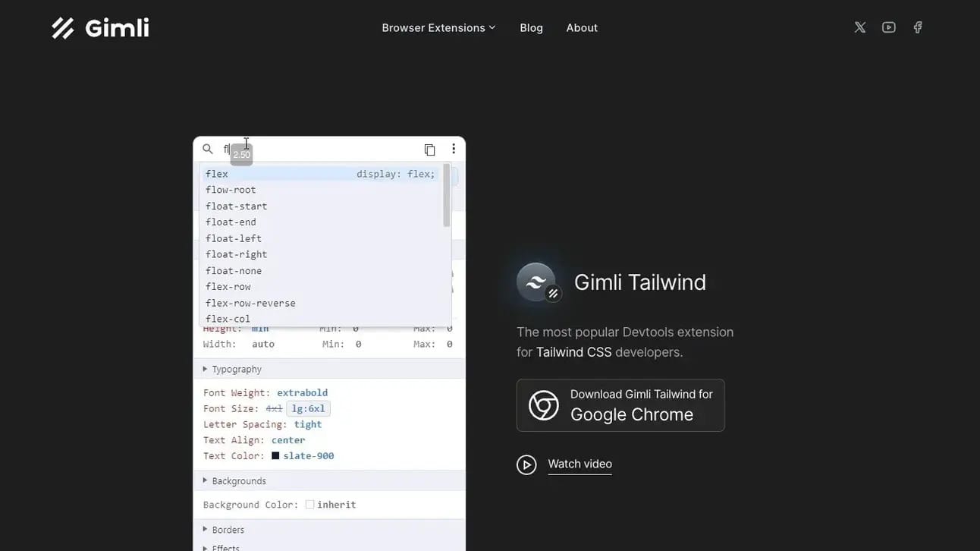Go to the Blog page
Screen dimensions: 980x551
[x=531, y=28]
